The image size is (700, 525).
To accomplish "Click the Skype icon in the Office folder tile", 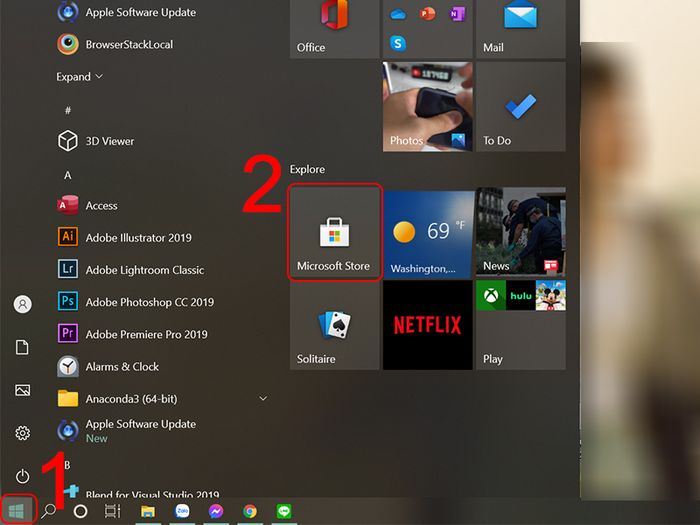I will point(398,43).
